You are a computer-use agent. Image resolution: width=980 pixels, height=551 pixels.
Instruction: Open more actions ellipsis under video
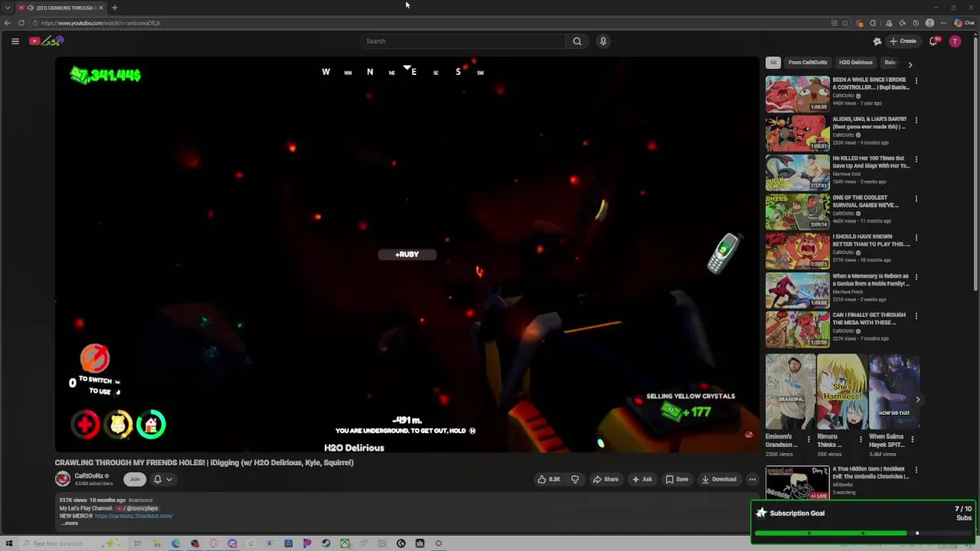click(753, 479)
